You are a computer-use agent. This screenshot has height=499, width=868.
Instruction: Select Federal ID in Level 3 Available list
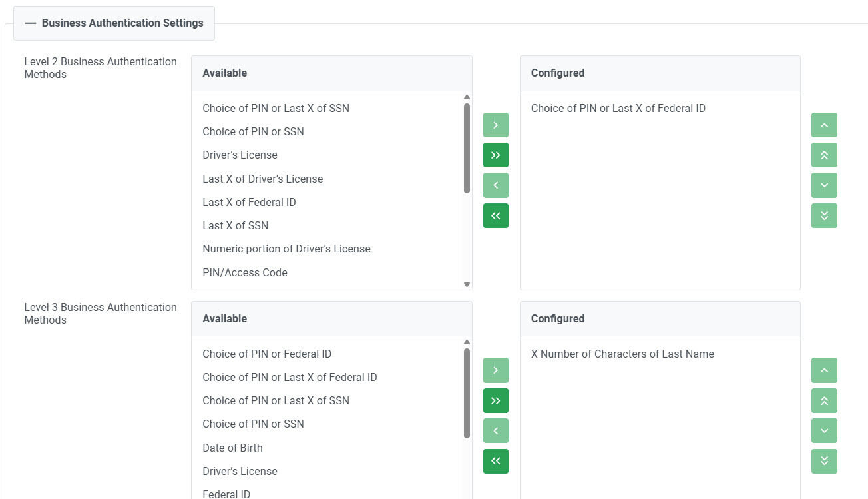click(327, 492)
